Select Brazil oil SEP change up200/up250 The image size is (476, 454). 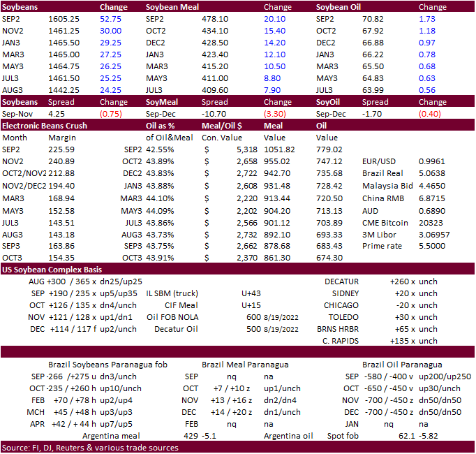(x=445, y=376)
